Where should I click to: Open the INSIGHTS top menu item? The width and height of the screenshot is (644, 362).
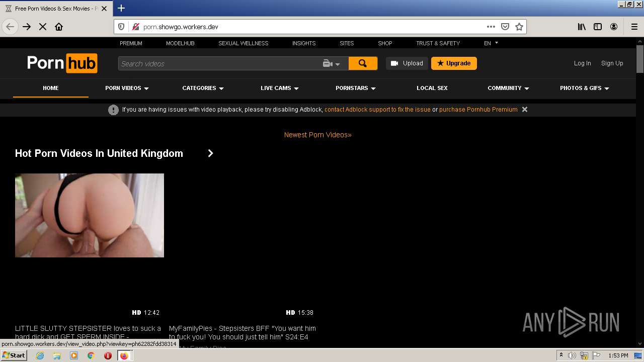[304, 43]
